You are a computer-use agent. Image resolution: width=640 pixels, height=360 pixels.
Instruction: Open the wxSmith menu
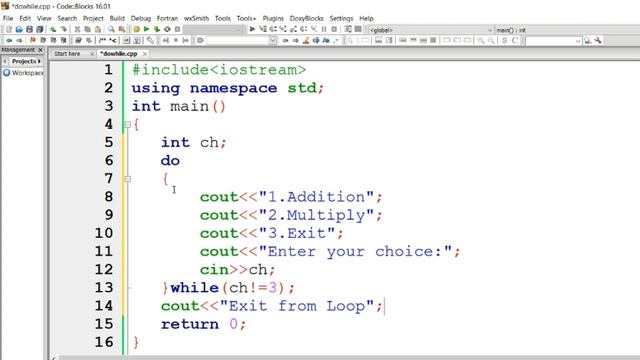point(196,18)
